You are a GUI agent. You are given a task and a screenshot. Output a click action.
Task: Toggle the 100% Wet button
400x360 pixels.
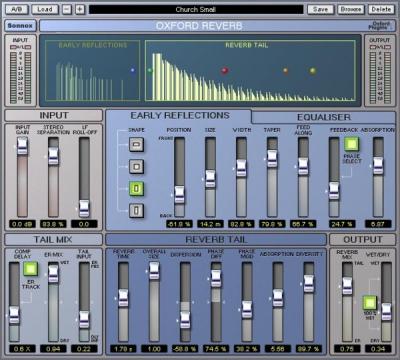pos(370,303)
